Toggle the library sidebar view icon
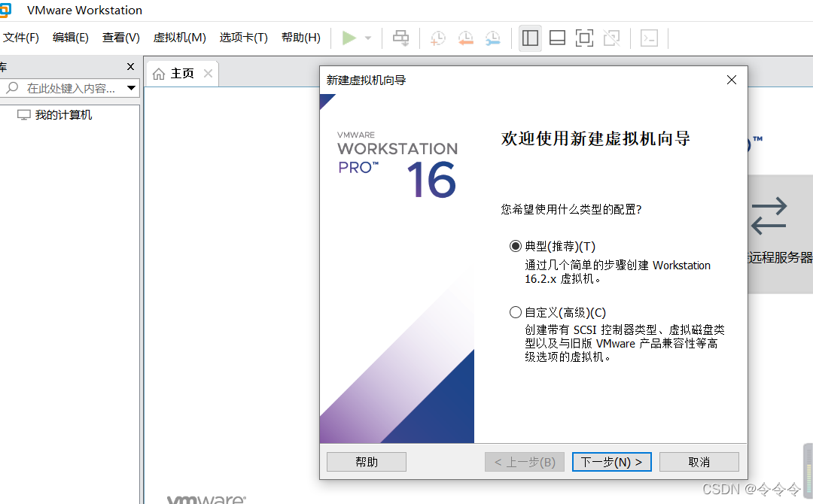Viewport: 813px width, 504px height. click(530, 38)
